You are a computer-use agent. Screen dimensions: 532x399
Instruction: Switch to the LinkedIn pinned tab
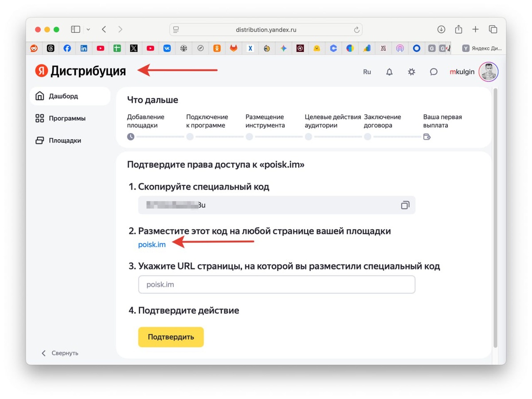pyautogui.click(x=84, y=48)
